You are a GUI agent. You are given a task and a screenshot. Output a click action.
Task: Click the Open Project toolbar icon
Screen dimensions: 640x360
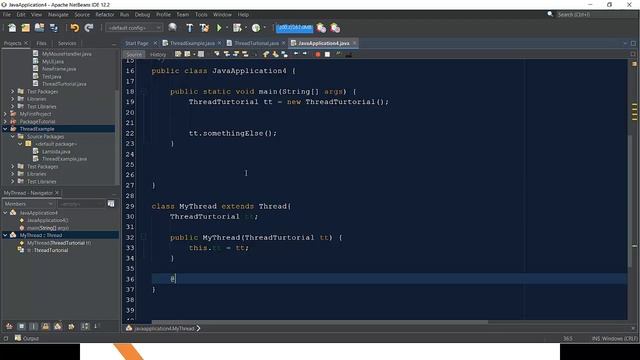39,28
